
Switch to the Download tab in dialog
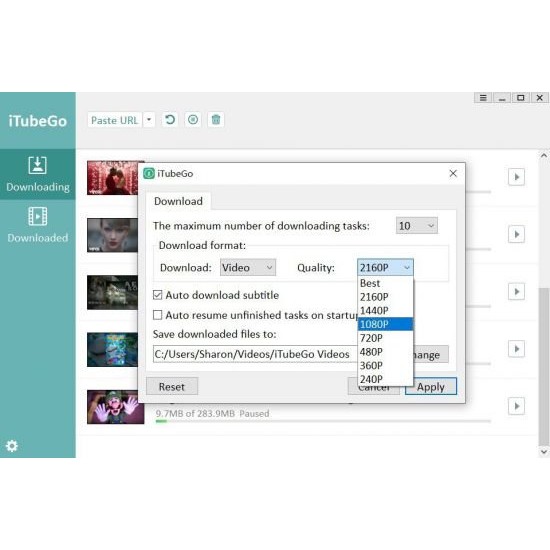click(x=178, y=201)
